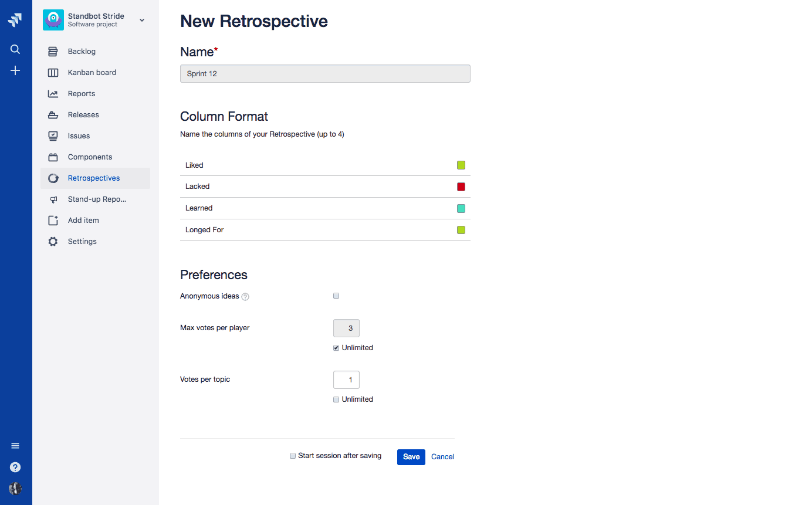Collapse the sidebar with the hamburger icon
Image resolution: width=812 pixels, height=505 pixels.
click(15, 445)
